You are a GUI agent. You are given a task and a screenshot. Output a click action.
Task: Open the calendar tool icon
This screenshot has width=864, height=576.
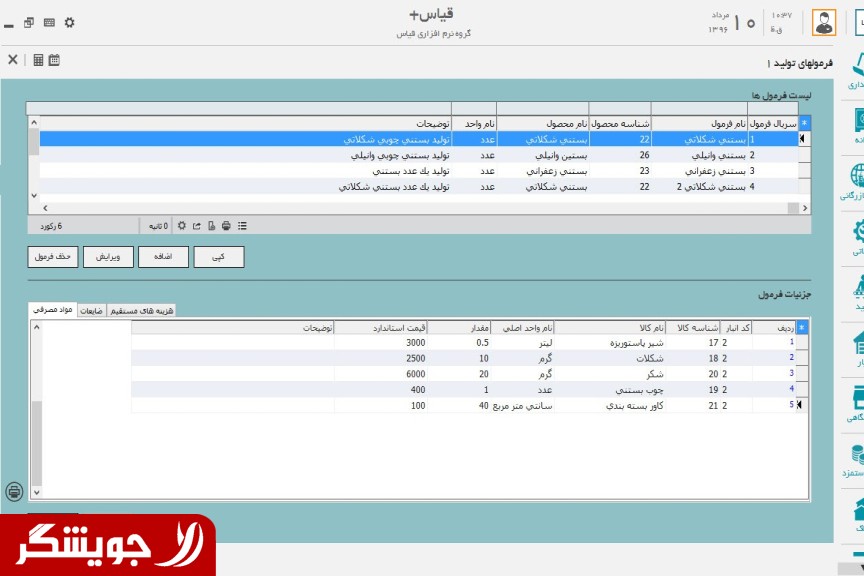[x=54, y=60]
